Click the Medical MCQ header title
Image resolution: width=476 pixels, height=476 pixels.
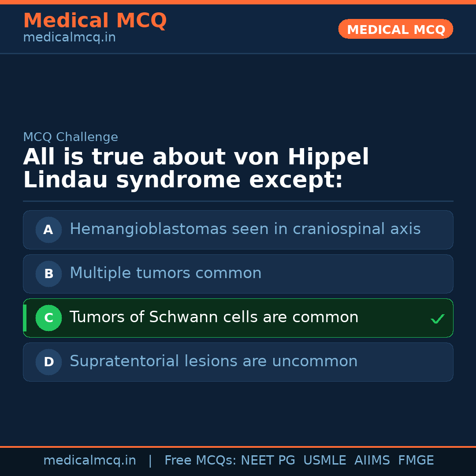(95, 21)
